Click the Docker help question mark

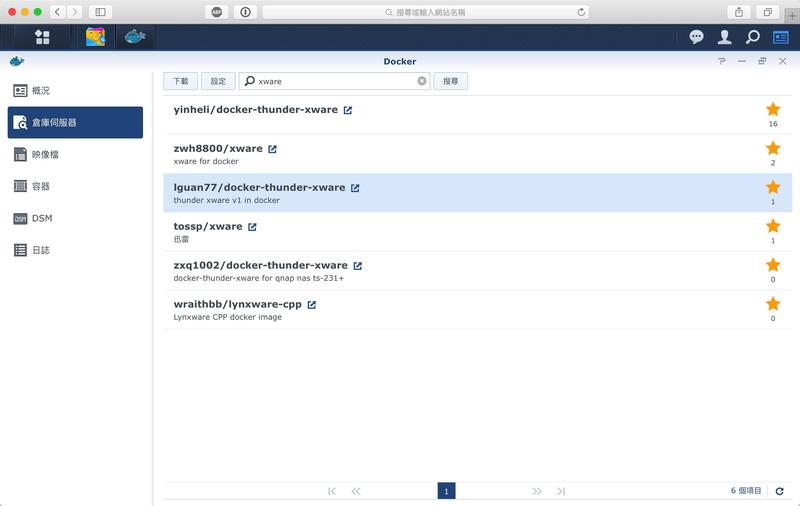pyautogui.click(x=721, y=61)
